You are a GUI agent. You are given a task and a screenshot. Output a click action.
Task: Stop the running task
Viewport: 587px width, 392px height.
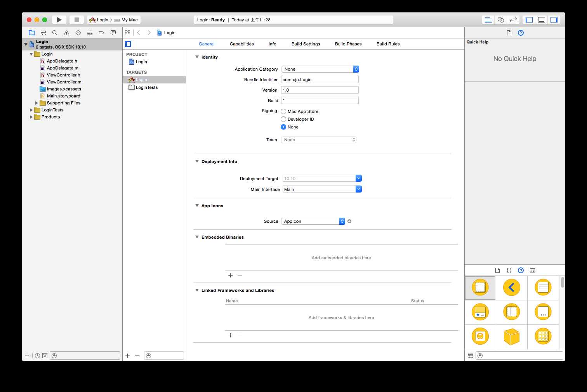[77, 20]
